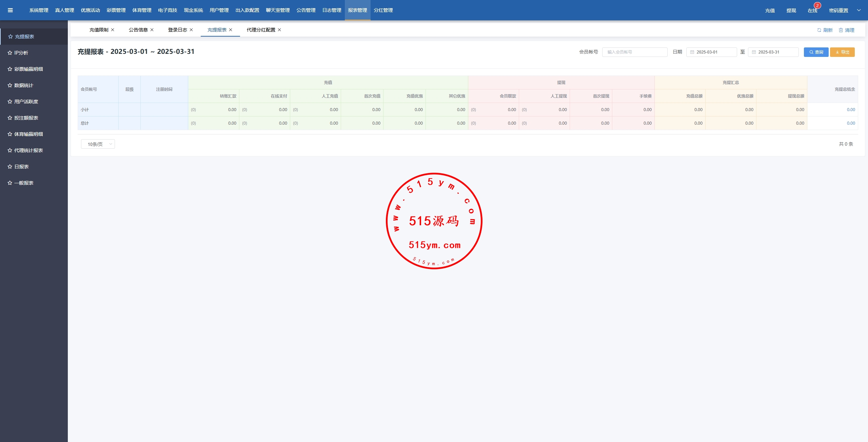Click the hamburger menu icon
This screenshot has height=442, width=868.
point(10,10)
